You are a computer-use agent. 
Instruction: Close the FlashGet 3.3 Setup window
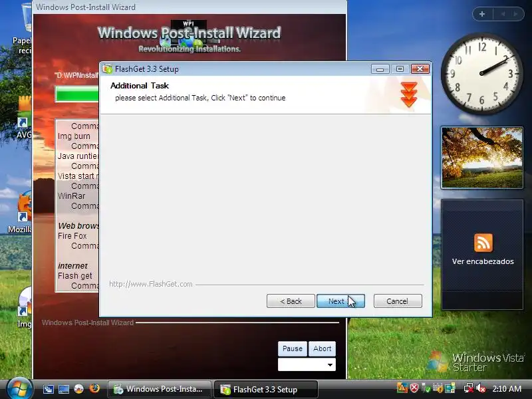click(x=420, y=69)
